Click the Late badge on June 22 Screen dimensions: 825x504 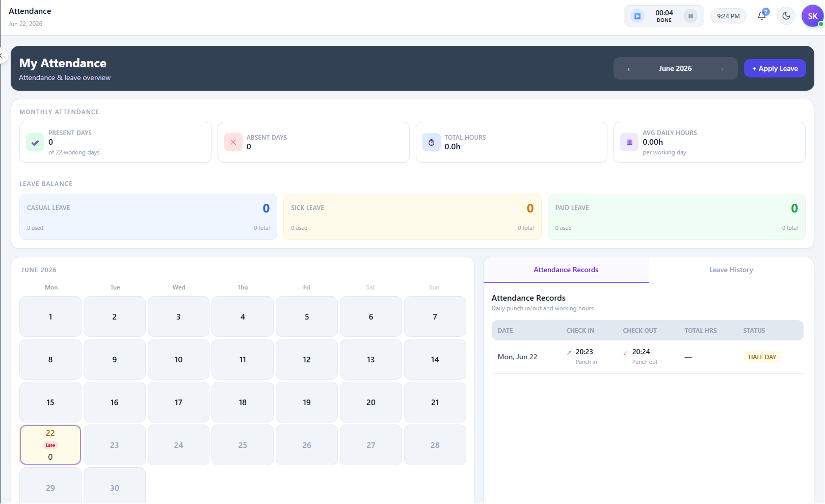pyautogui.click(x=50, y=445)
